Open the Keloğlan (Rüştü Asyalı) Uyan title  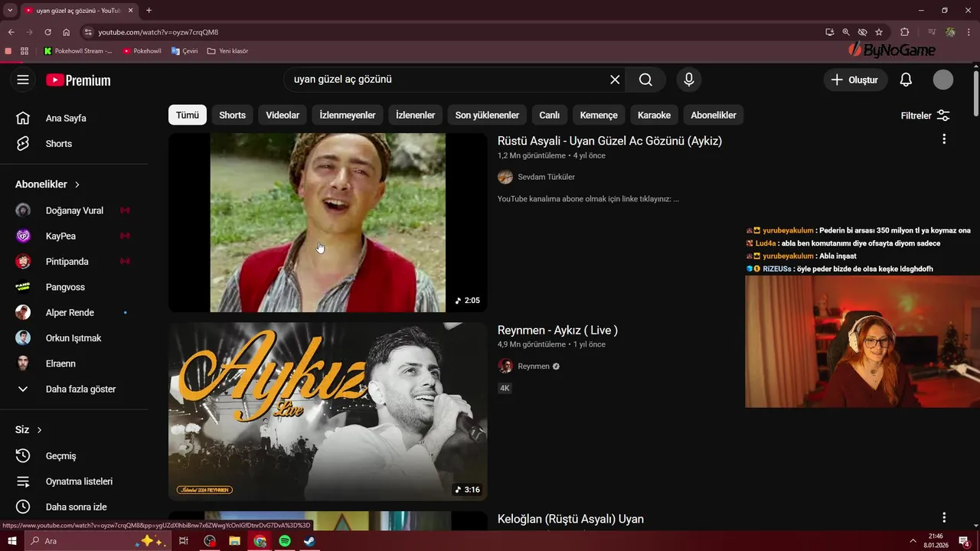click(x=570, y=519)
